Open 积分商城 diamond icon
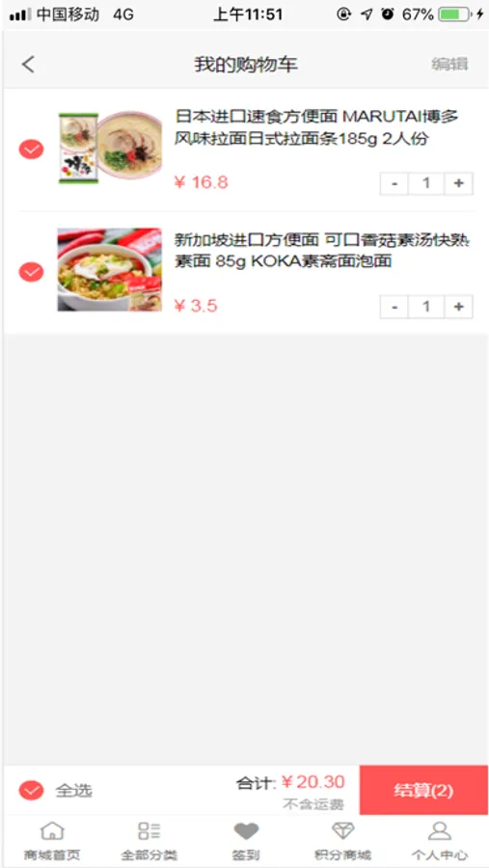The width and height of the screenshot is (489, 868). point(342,831)
